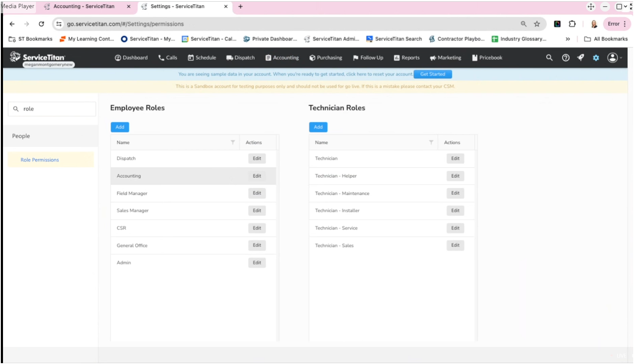Edit the Technician - Helper role

(455, 176)
